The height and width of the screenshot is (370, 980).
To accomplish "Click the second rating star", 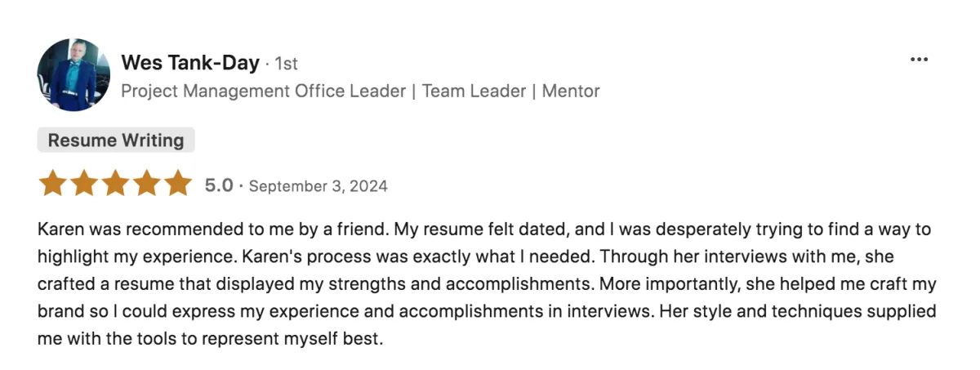I will [84, 184].
